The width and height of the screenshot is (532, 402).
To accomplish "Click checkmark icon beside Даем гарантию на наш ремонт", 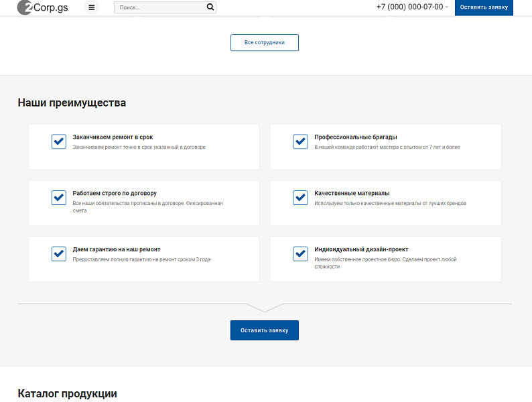I will click(x=59, y=254).
